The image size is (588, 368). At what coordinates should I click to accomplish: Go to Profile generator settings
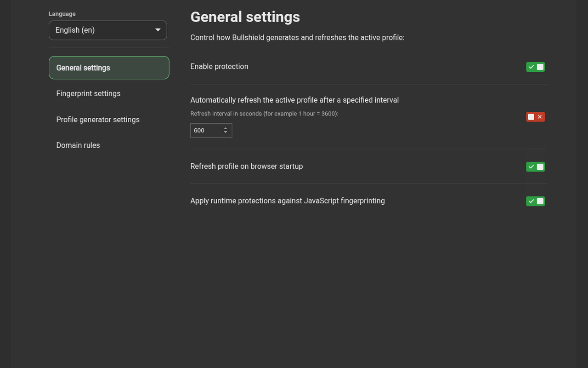(109, 120)
